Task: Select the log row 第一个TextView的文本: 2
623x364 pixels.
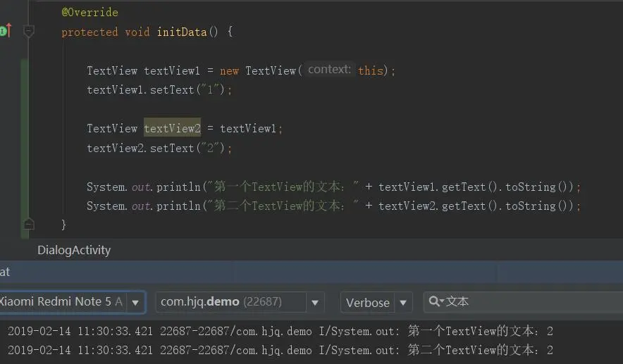Action: pos(280,331)
